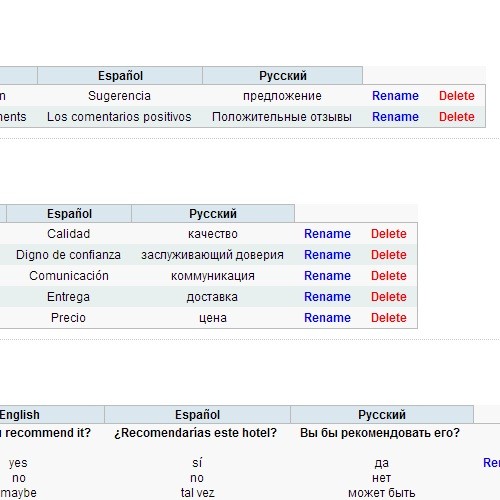
Task: Rename the Entrega row
Action: [327, 297]
